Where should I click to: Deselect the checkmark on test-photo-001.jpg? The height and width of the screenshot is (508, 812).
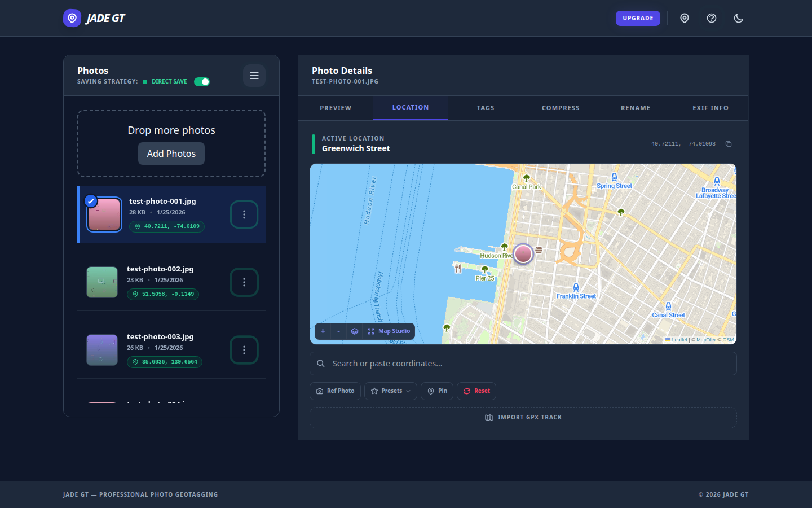click(91, 201)
